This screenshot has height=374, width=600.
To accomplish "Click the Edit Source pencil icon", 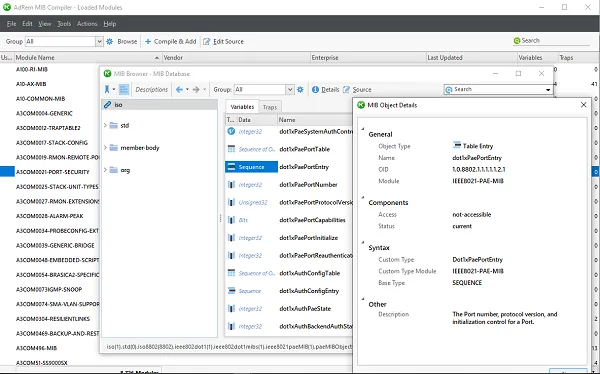I will tap(207, 41).
